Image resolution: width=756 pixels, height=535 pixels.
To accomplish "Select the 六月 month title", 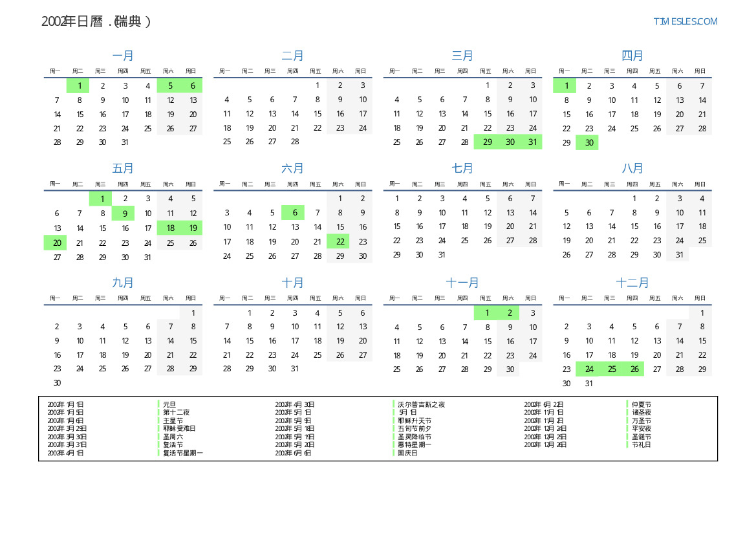I will pyautogui.click(x=292, y=168).
